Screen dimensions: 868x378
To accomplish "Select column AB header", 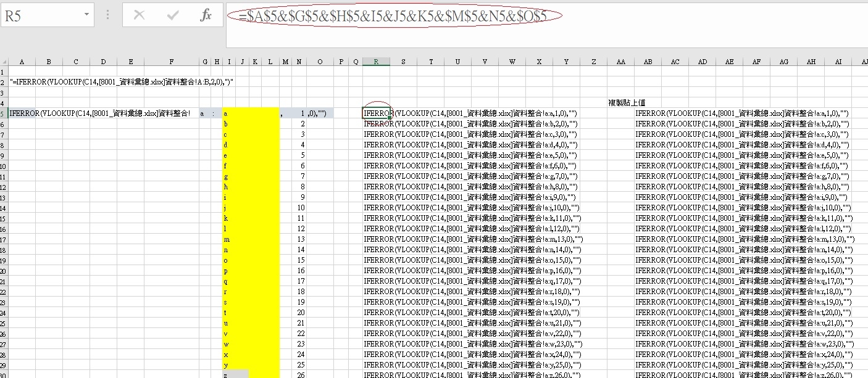I will point(648,61).
